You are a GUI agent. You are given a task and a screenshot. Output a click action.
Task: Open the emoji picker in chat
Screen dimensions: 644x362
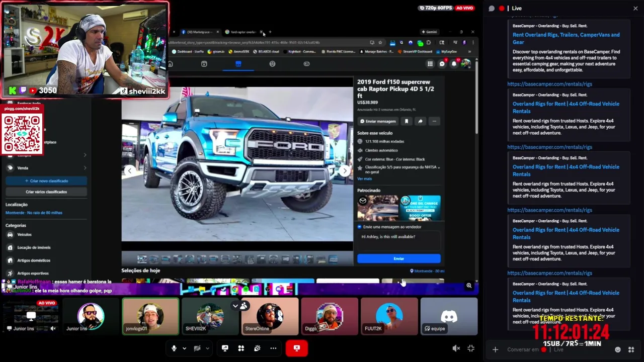coord(618,349)
